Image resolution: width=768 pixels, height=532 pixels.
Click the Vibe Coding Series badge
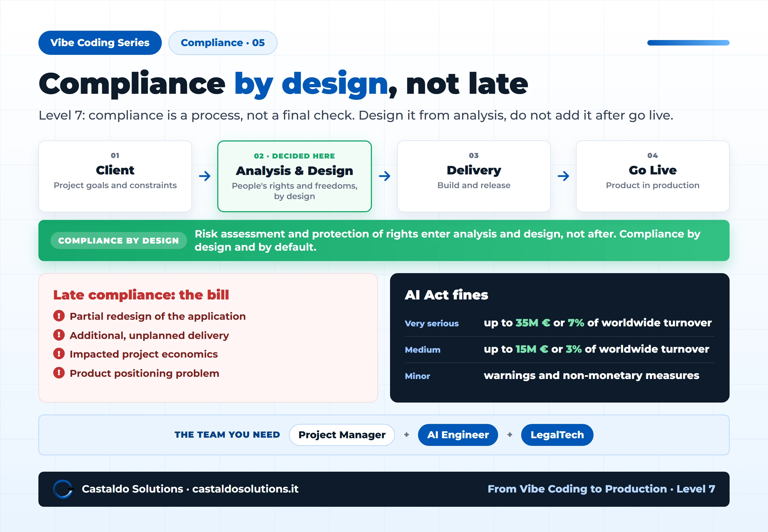click(100, 43)
